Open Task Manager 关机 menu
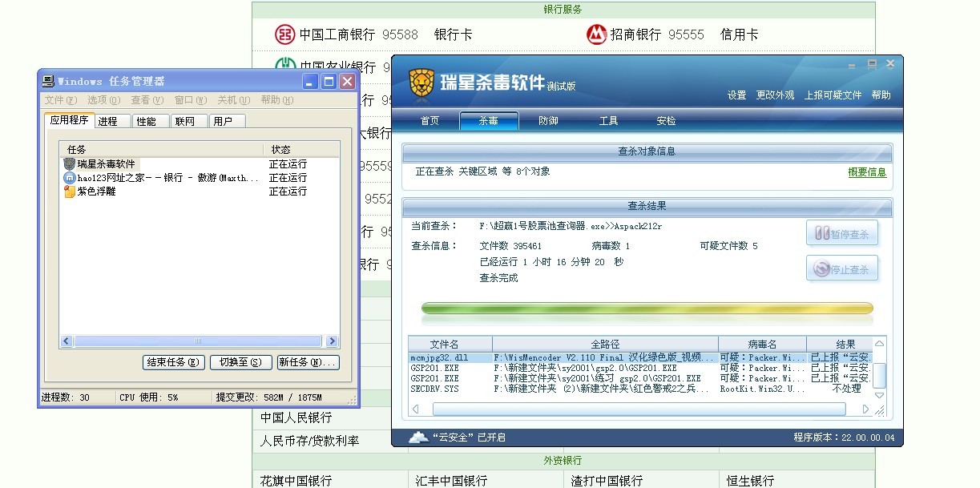This screenshot has width=980, height=488. tap(234, 100)
